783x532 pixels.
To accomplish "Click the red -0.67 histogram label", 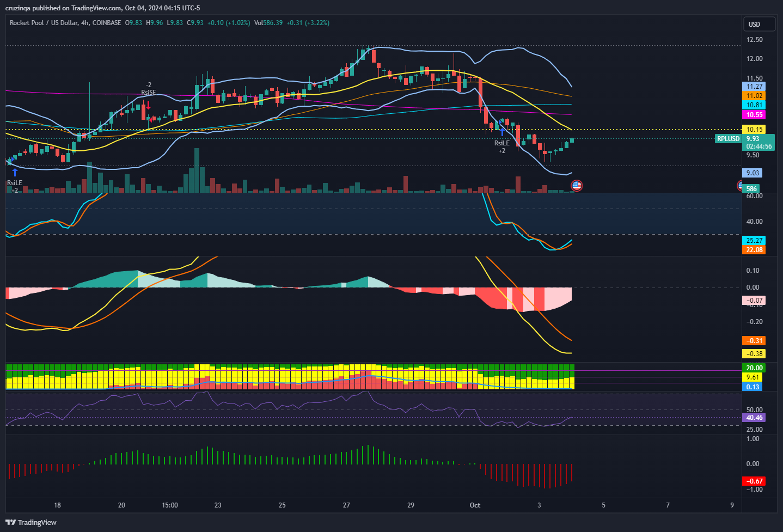I will pyautogui.click(x=754, y=481).
